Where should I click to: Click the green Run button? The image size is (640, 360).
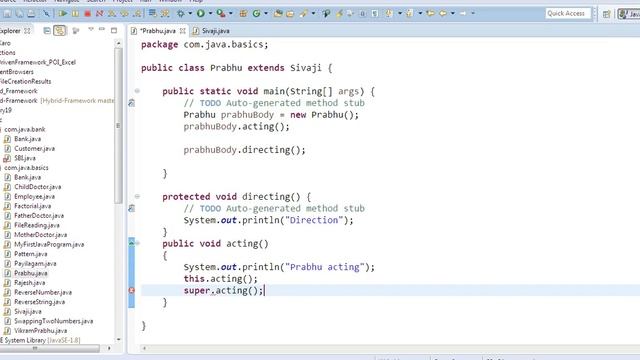click(x=201, y=14)
